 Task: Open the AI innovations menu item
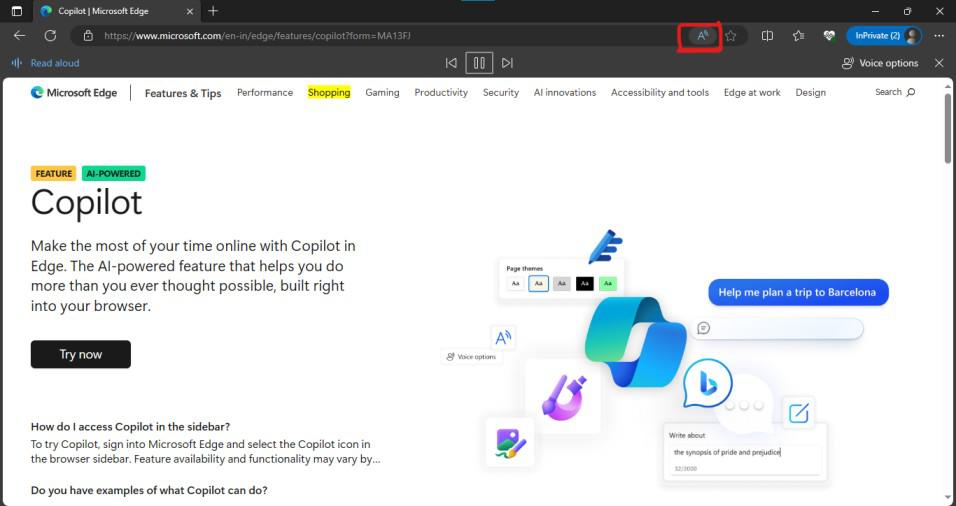565,93
